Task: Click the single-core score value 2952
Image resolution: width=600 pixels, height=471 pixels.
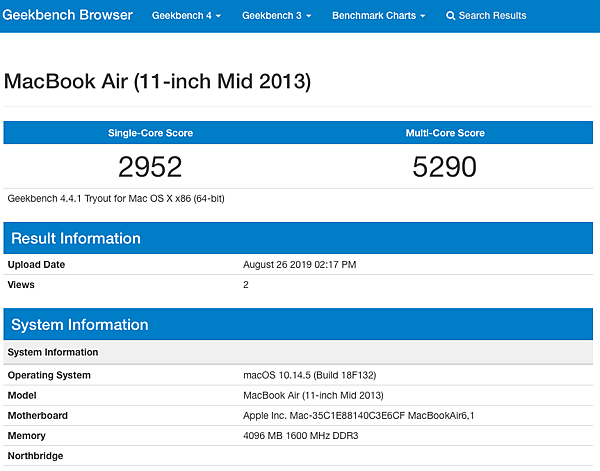Action: (x=150, y=166)
